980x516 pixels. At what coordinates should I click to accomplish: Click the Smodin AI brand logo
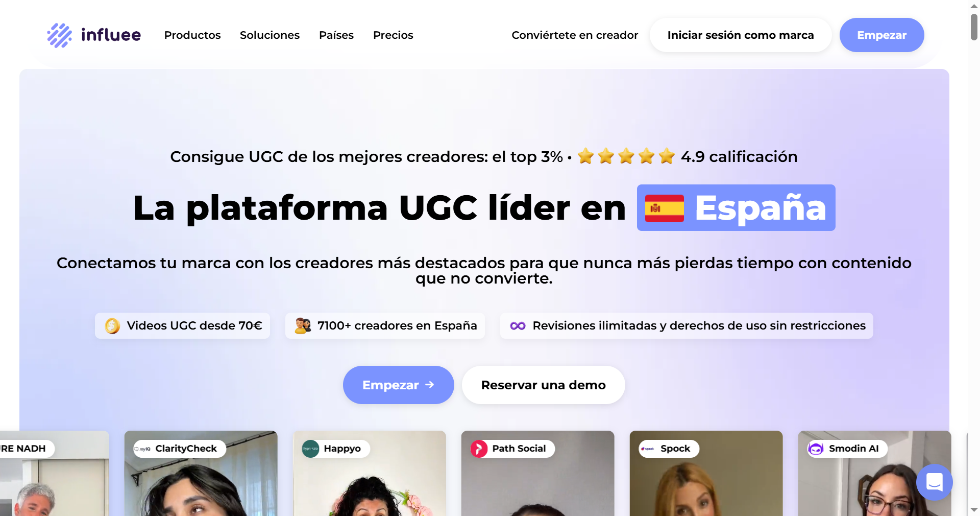(816, 449)
